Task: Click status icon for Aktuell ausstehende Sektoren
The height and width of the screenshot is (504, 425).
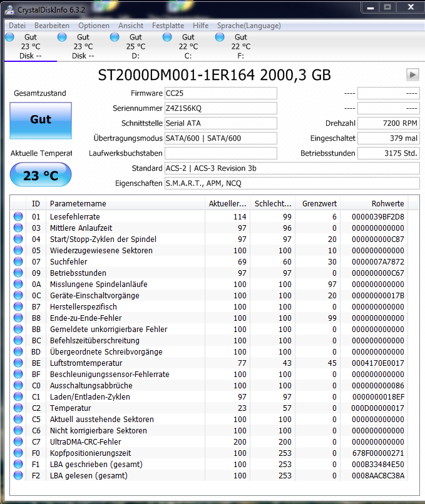Action: click(x=18, y=419)
